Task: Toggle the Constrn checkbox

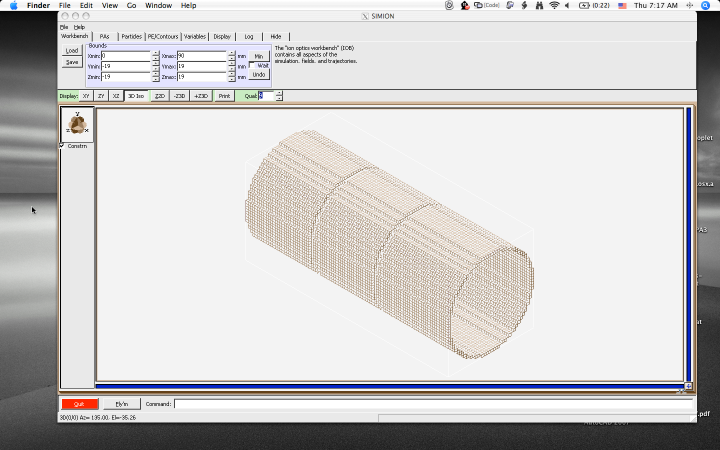Action: tap(62, 146)
